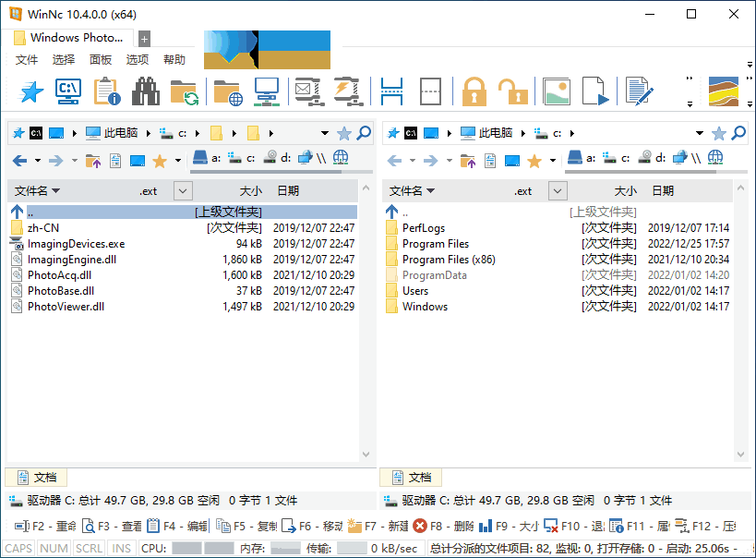
Task: Click the folder synchronize icon
Action: point(185,91)
